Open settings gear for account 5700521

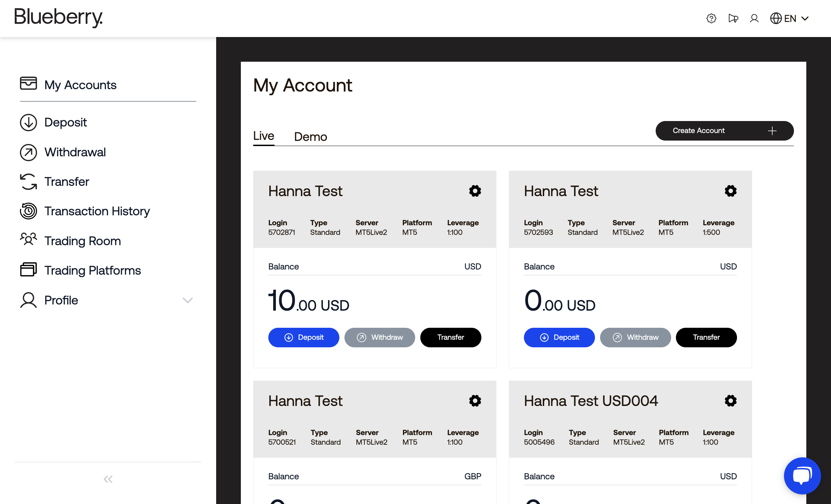[x=475, y=400]
